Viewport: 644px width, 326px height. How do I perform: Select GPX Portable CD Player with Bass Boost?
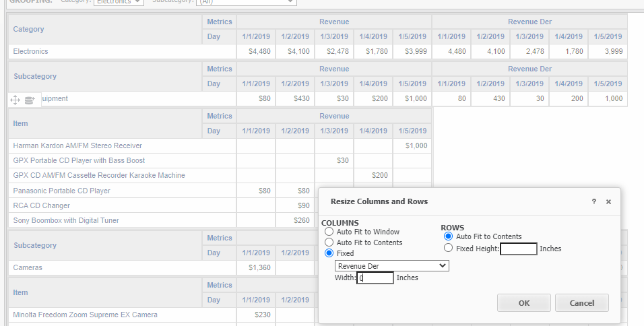pyautogui.click(x=79, y=160)
